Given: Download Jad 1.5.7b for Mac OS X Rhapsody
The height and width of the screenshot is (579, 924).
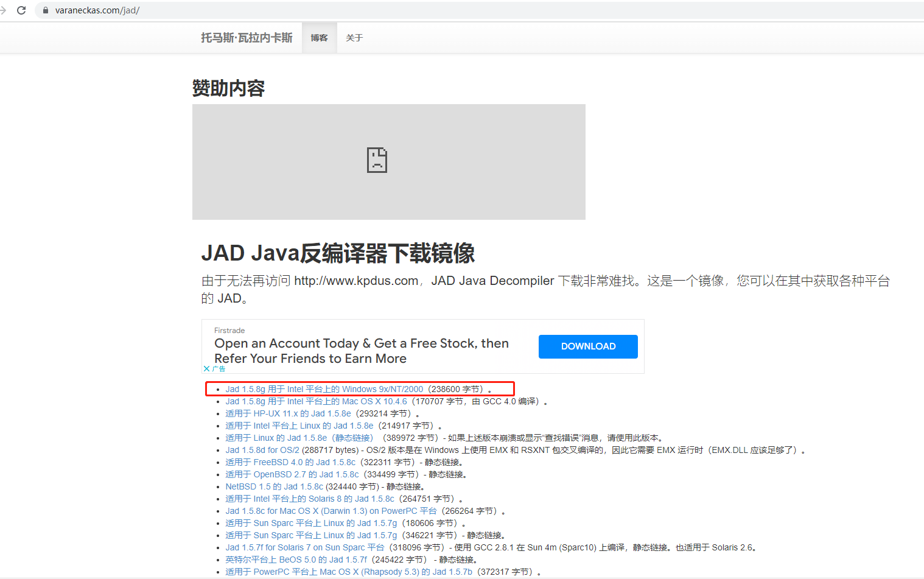Looking at the screenshot, I should tap(349, 572).
